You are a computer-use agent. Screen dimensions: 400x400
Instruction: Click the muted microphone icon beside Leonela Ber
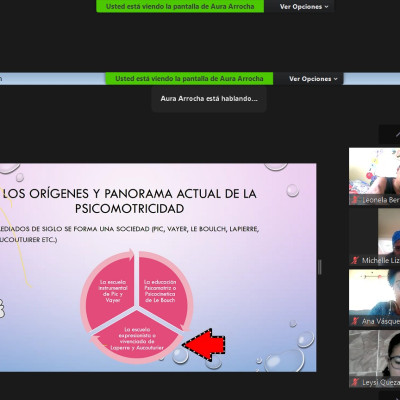coord(355,200)
